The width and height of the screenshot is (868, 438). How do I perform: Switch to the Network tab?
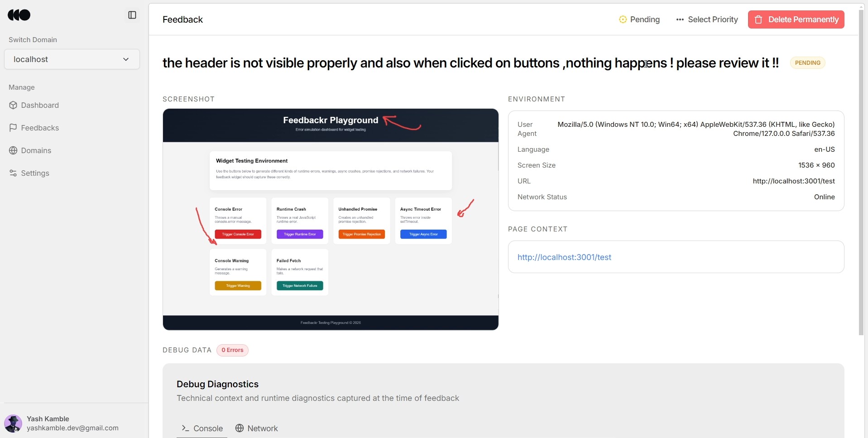point(257,428)
